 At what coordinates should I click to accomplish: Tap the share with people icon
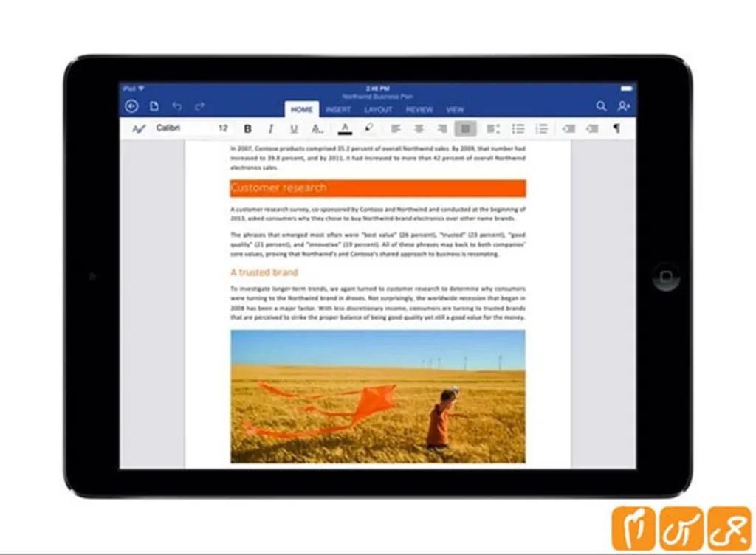point(624,106)
